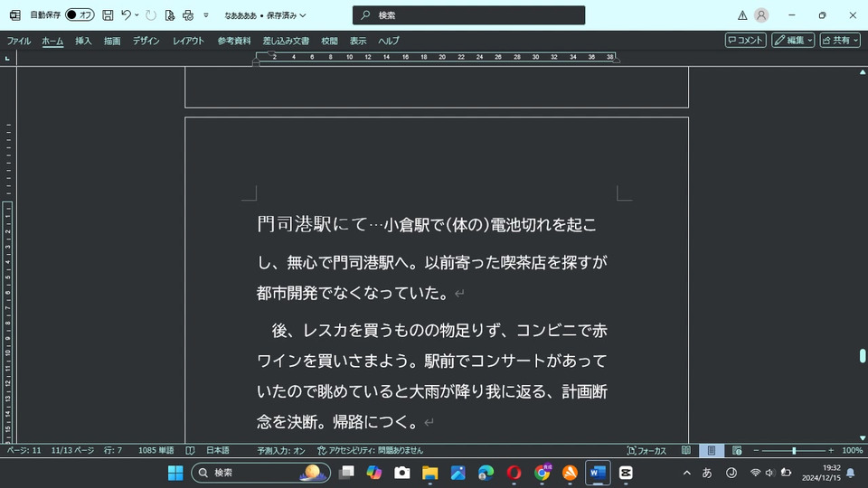The height and width of the screenshot is (488, 868).
Task: Click the 1085 単語 word count
Action: pyautogui.click(x=156, y=450)
